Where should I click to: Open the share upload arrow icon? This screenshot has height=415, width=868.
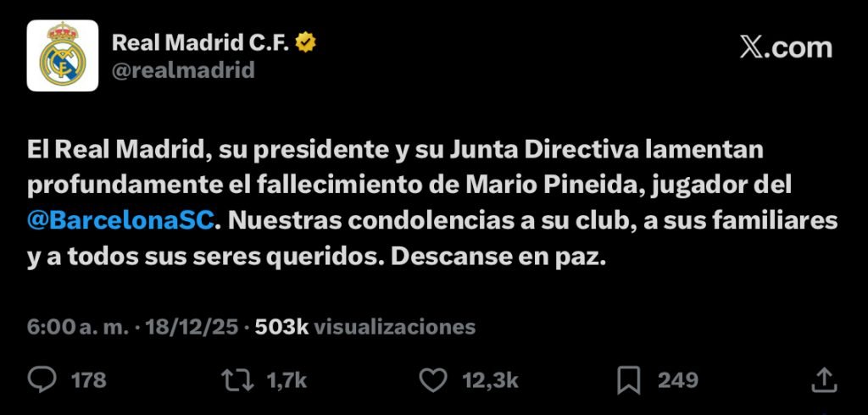824,380
